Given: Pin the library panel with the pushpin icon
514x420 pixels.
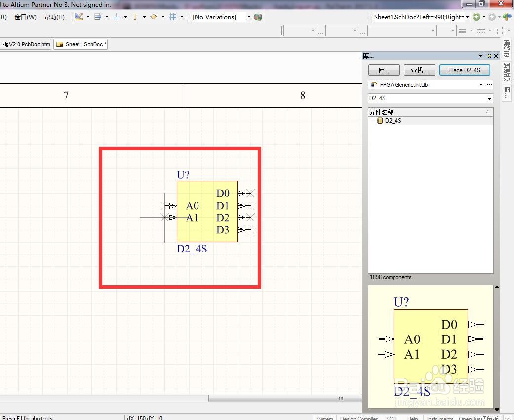Looking at the screenshot, I should pyautogui.click(x=489, y=56).
